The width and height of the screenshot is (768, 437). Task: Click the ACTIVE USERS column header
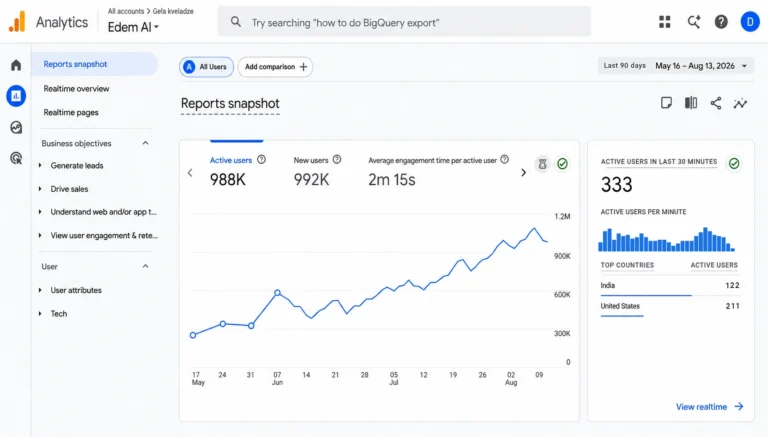click(x=714, y=265)
